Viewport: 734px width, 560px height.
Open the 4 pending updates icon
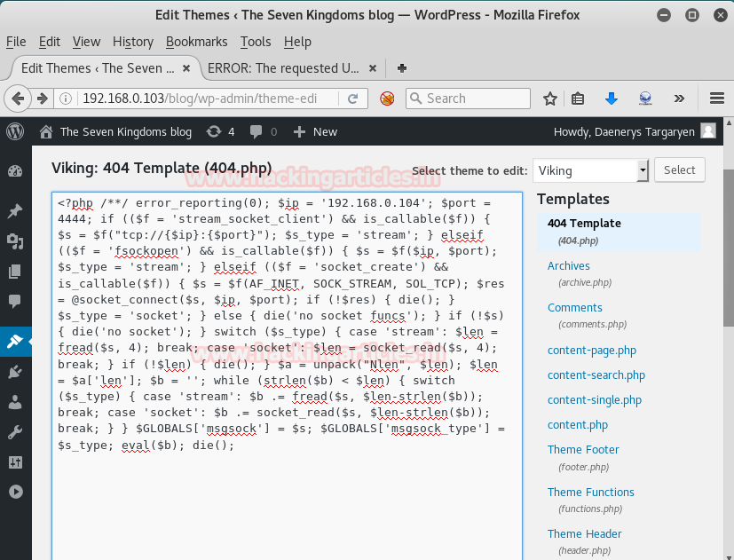pos(220,132)
